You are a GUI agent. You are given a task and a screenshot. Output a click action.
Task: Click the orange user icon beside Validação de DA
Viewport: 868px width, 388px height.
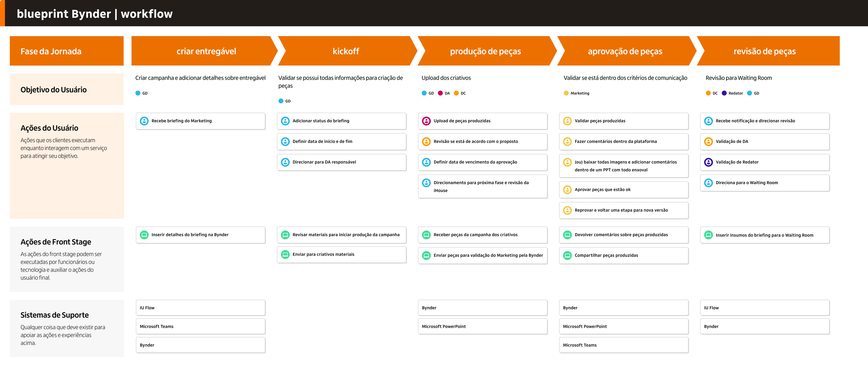[708, 141]
